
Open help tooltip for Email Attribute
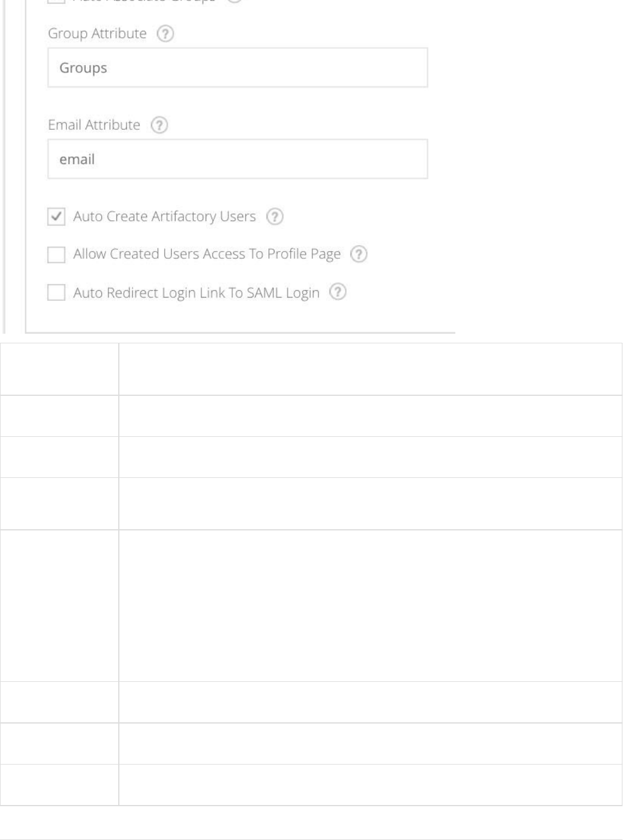point(159,126)
